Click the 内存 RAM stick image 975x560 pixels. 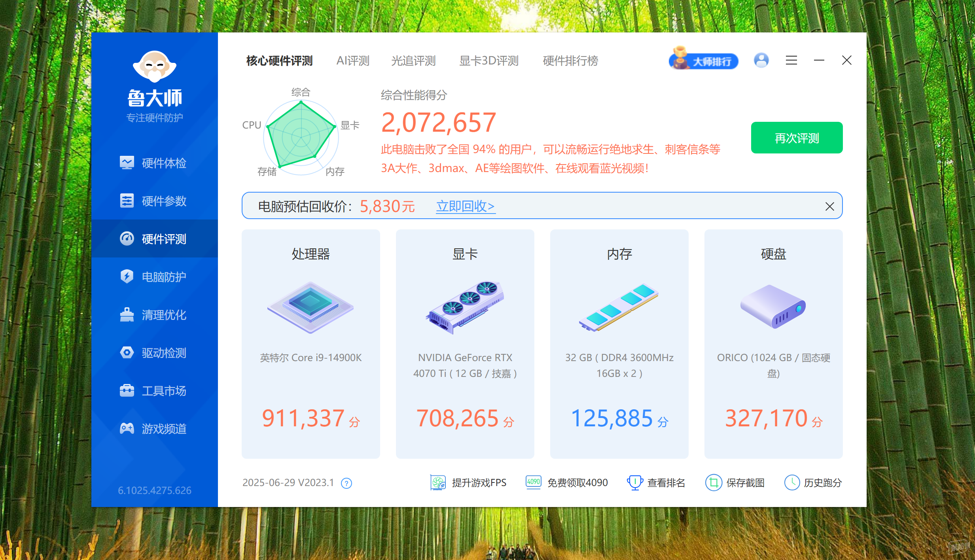click(619, 307)
